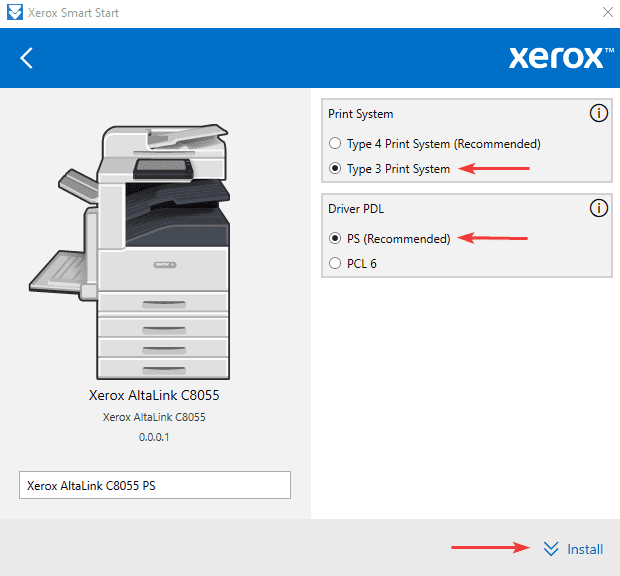Viewport: 620px width, 576px height.
Task: Click small gray AltaLink C8055 model subtitle
Action: tap(155, 417)
